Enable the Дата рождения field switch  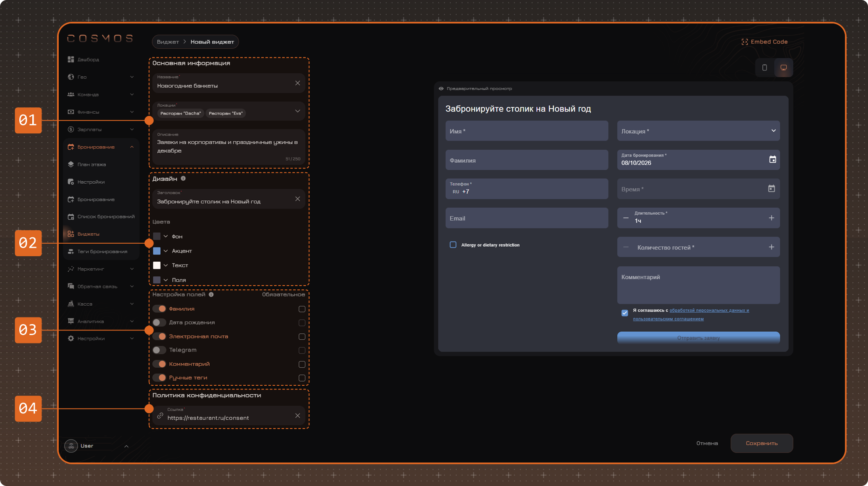[159, 322]
